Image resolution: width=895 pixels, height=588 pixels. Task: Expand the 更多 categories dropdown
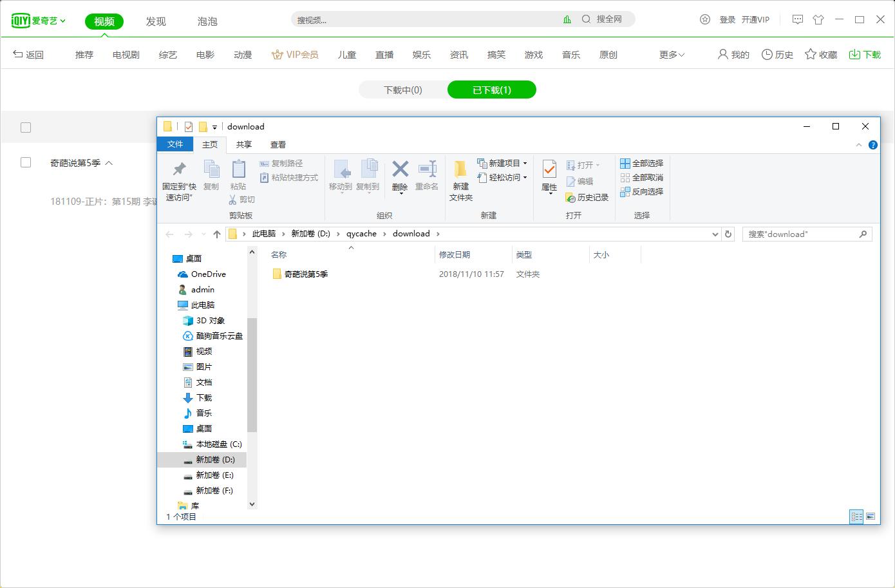pyautogui.click(x=670, y=55)
